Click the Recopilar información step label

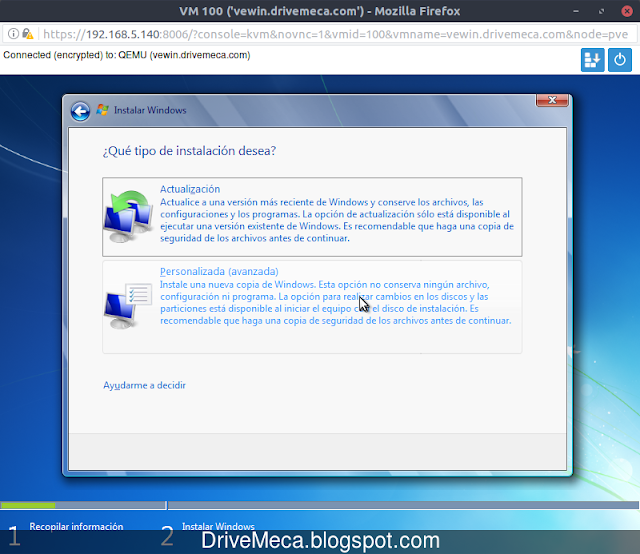[x=76, y=526]
